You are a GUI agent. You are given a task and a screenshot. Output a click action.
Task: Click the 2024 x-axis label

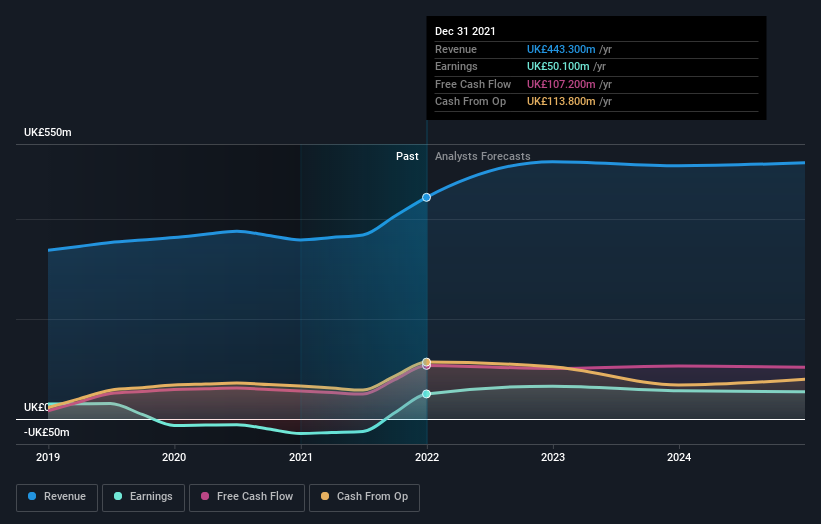tap(679, 457)
